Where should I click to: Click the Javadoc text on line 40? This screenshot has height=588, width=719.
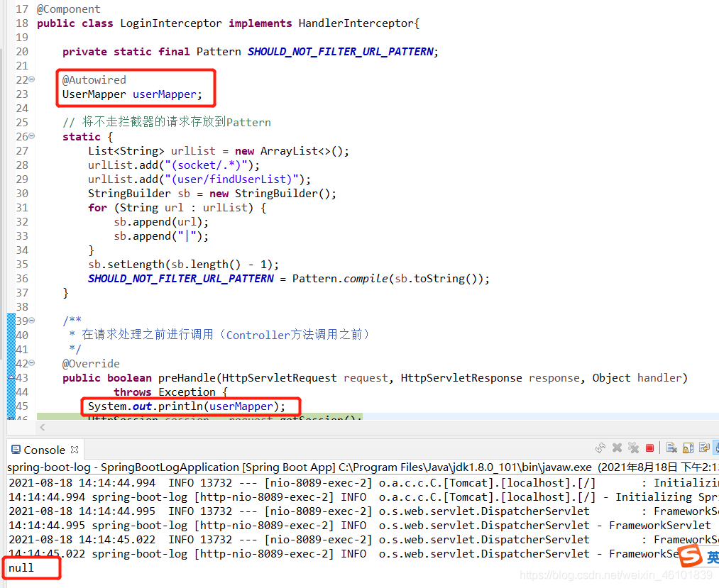pyautogui.click(x=225, y=335)
